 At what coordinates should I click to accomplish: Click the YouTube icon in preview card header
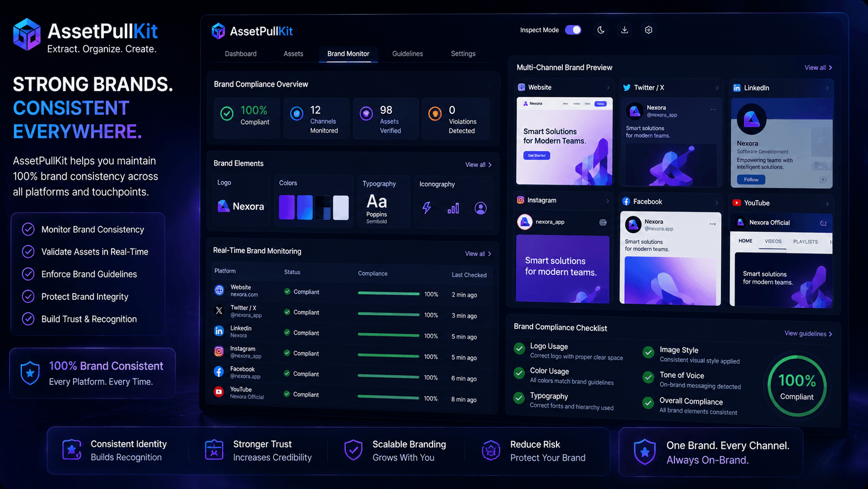(737, 203)
